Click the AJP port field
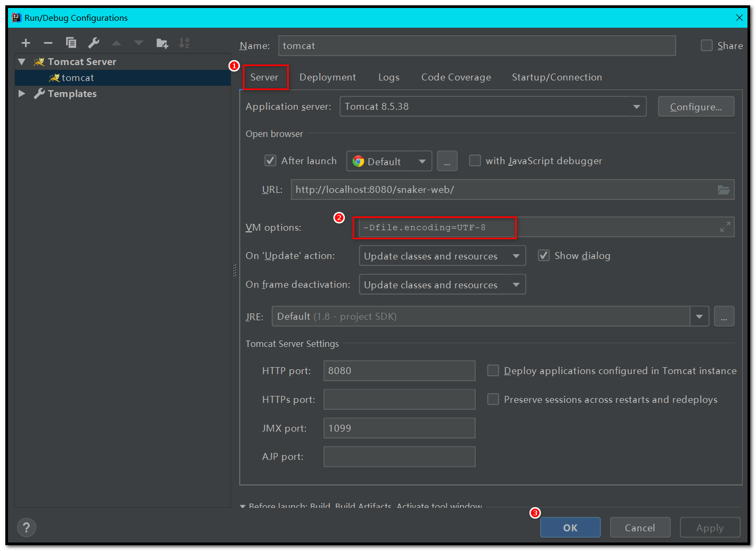This screenshot has height=551, width=756. coord(400,457)
